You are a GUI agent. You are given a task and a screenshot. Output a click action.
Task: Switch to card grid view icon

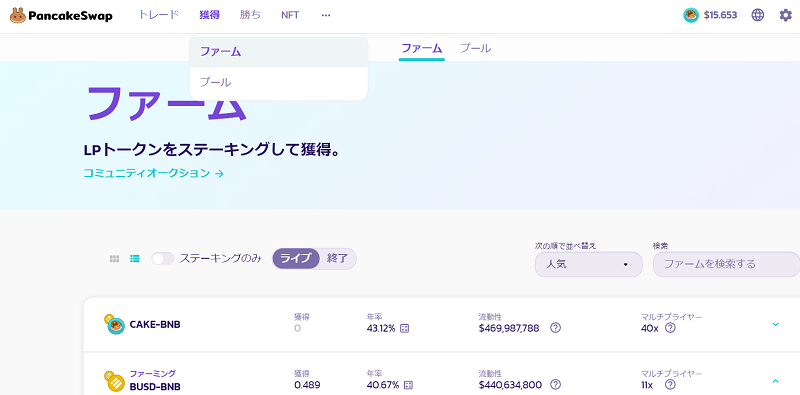[114, 259]
